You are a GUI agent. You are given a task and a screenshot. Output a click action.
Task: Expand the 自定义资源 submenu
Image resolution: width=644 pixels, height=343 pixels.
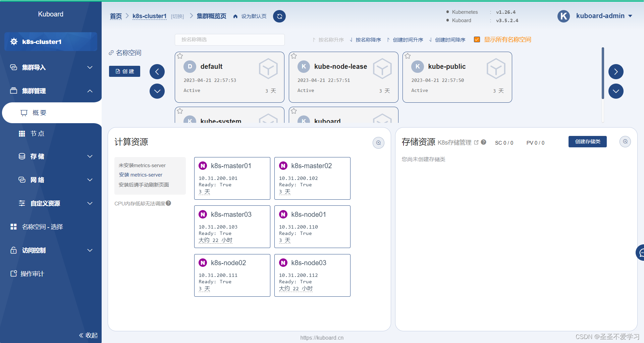(x=51, y=203)
